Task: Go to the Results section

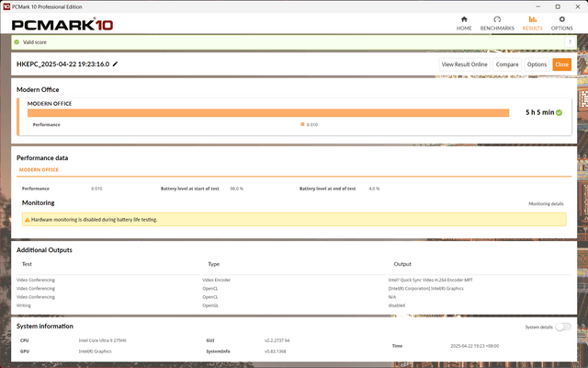Action: 532,23
